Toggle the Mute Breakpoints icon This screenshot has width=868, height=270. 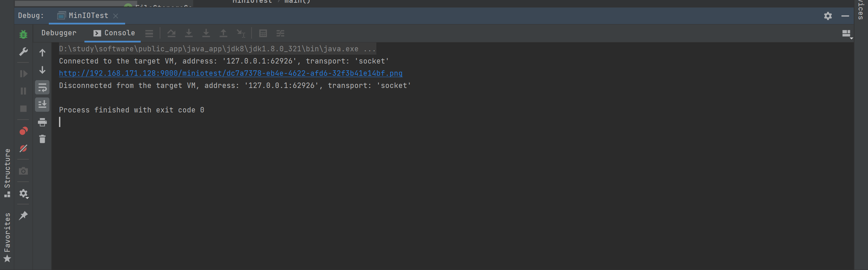pyautogui.click(x=23, y=148)
